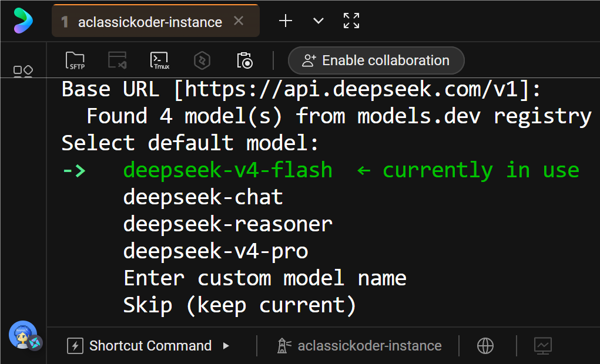
Task: Click the green selection arrow indicator
Action: (x=74, y=170)
